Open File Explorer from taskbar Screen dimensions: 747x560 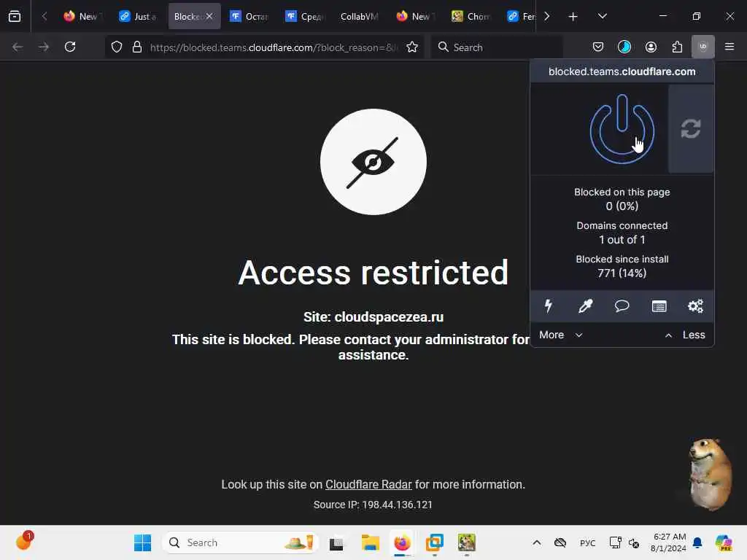click(370, 542)
